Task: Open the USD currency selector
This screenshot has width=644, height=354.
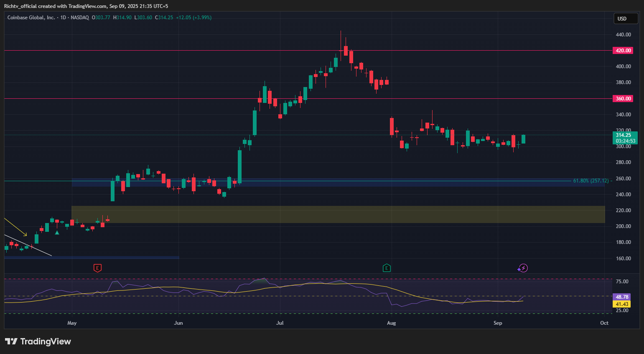Action: 625,18
